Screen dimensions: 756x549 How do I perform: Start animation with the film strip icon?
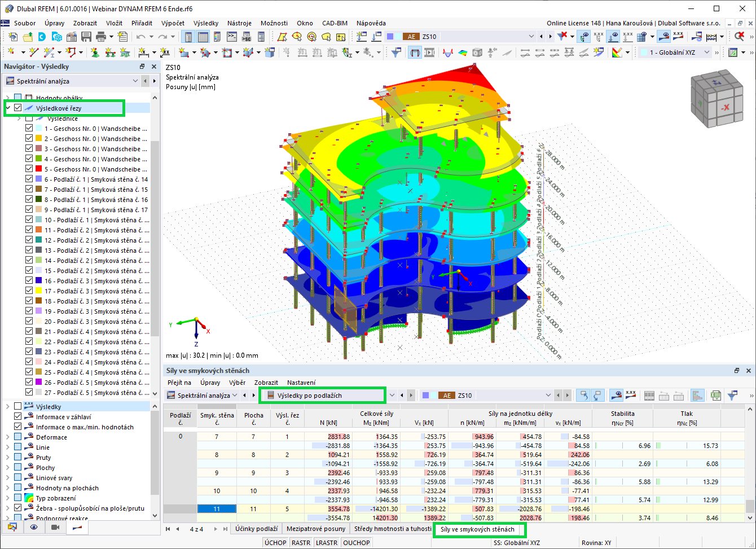(429, 52)
